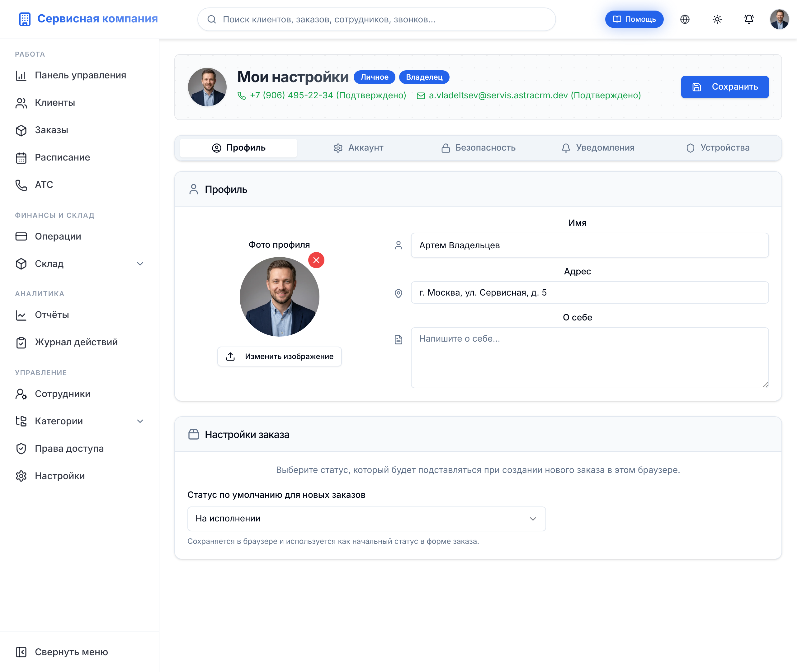Switch to the Аккаунт tab

pos(358,148)
